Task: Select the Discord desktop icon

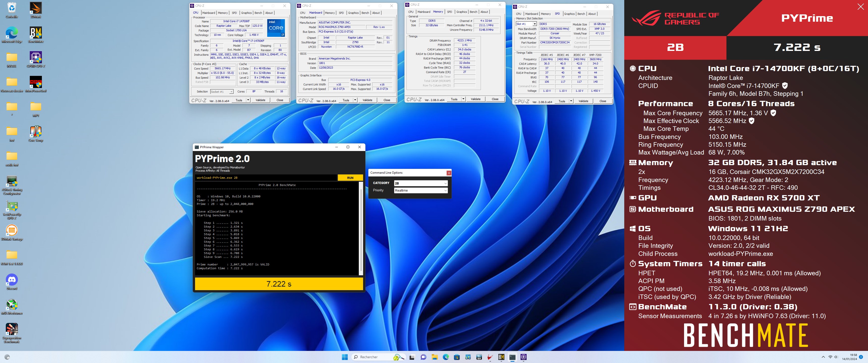Action: click(12, 282)
